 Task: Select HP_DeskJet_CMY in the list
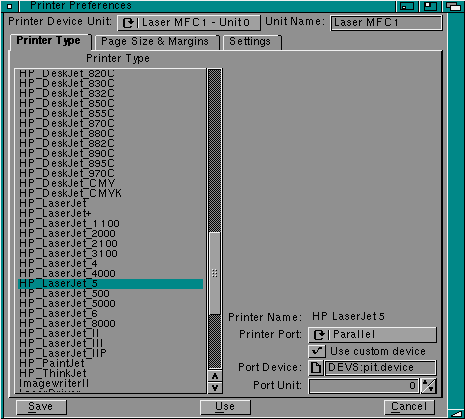pos(110,183)
